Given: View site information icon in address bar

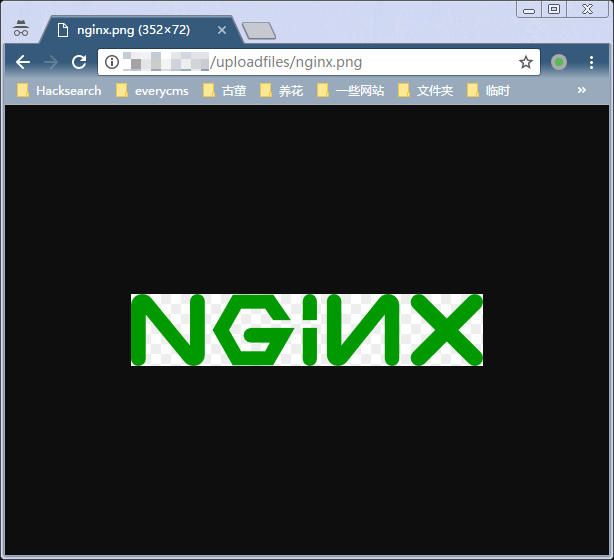Looking at the screenshot, I should [x=112, y=62].
